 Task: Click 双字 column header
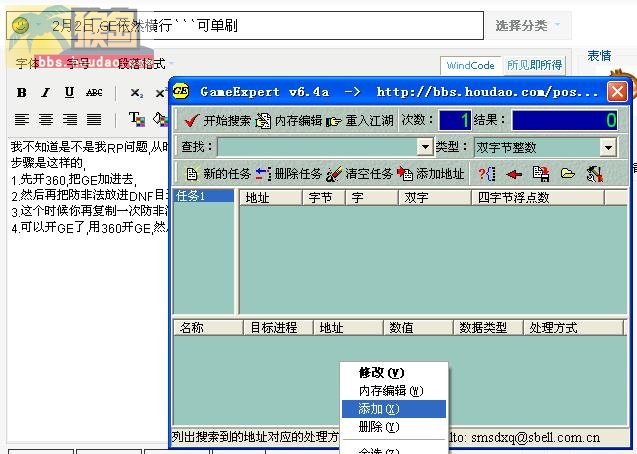point(435,198)
